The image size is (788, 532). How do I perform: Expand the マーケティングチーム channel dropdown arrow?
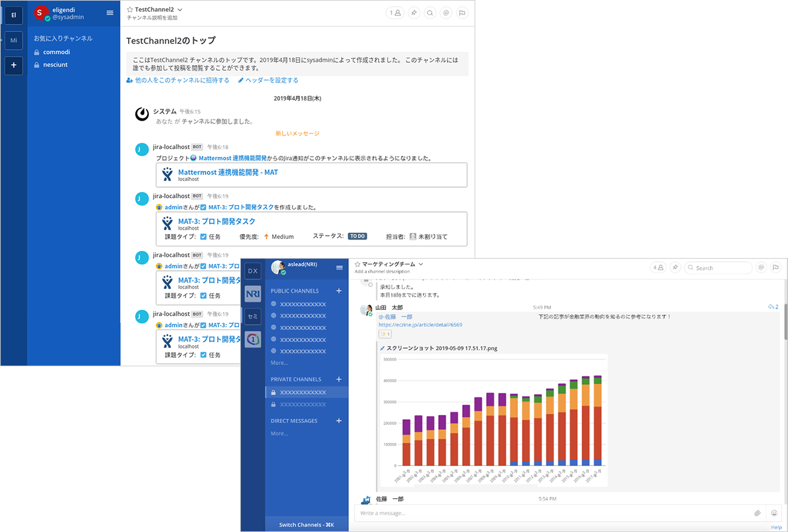421,264
